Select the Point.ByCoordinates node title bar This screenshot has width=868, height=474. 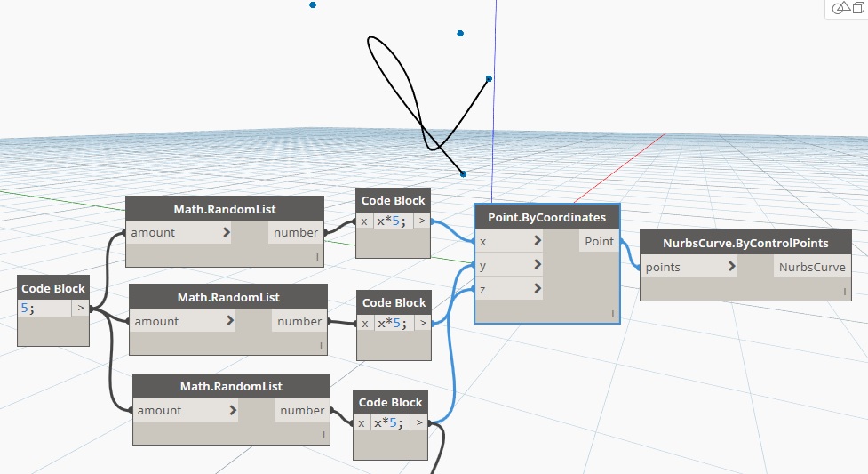pyautogui.click(x=546, y=217)
